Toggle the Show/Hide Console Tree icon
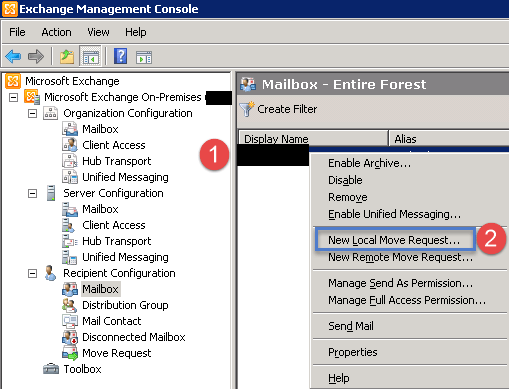This screenshot has width=509, height=389. click(91, 56)
